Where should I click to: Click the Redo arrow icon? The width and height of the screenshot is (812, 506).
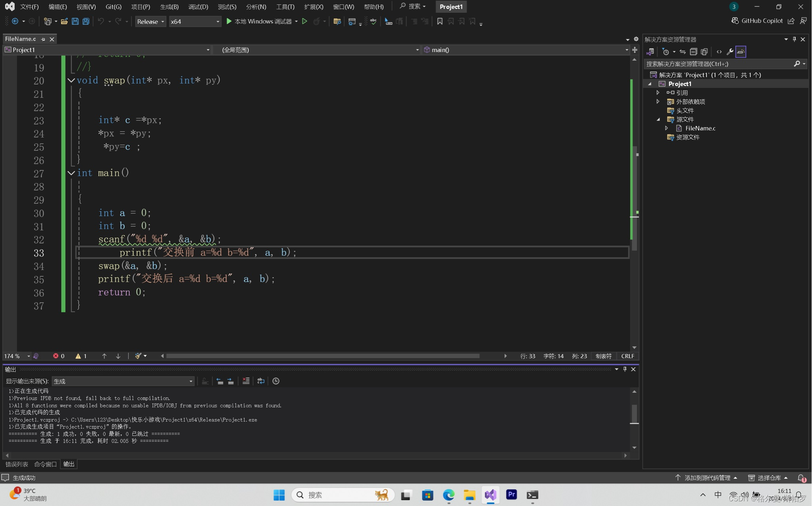[x=118, y=21]
